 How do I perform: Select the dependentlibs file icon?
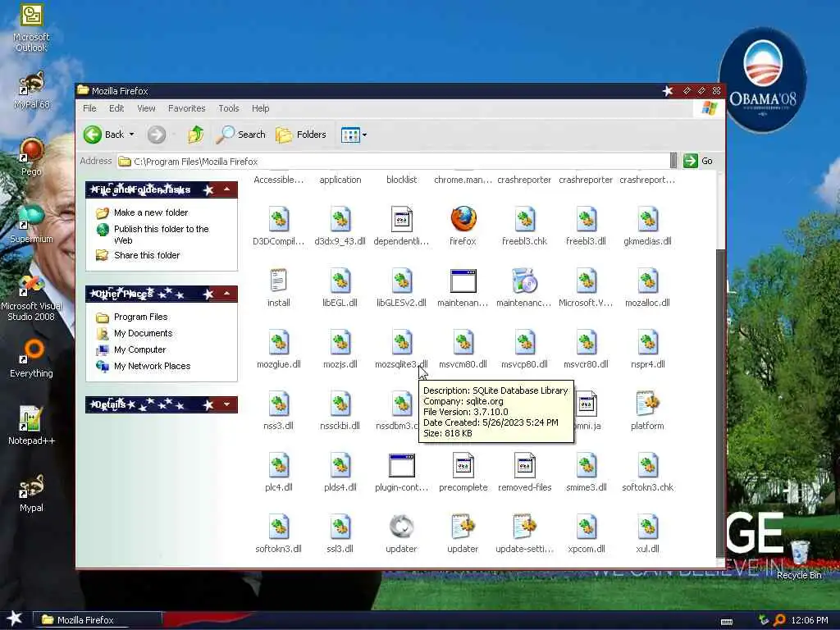pyautogui.click(x=402, y=220)
